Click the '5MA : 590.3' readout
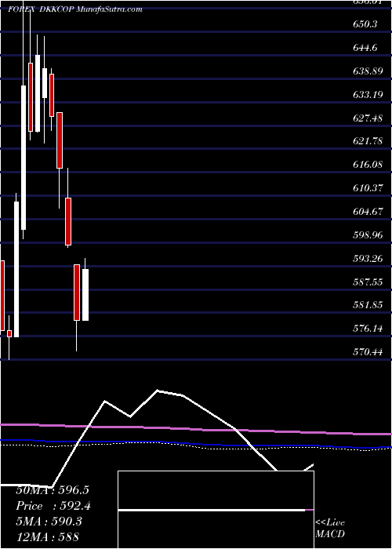Image resolution: width=392 pixels, height=549 pixels. (x=49, y=522)
